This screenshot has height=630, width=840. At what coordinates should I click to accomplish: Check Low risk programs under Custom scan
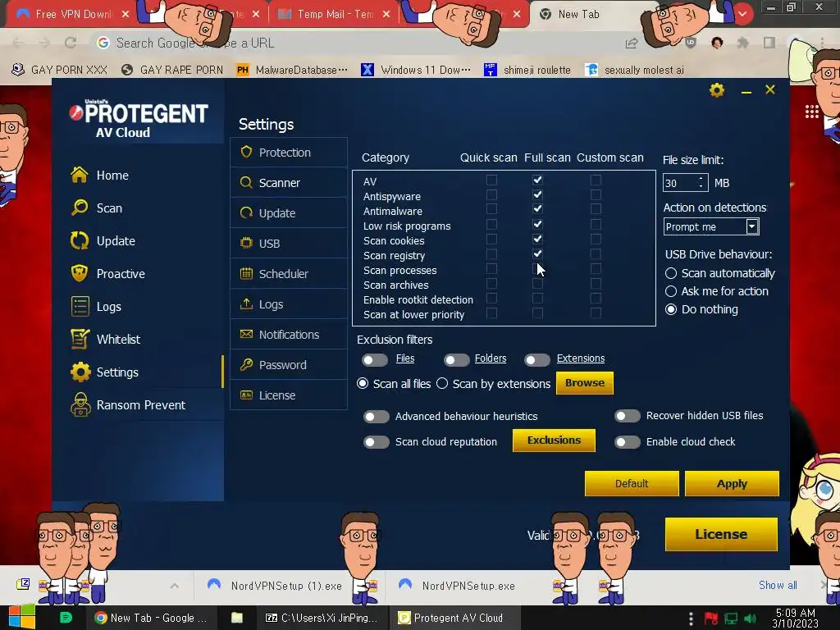pos(596,224)
